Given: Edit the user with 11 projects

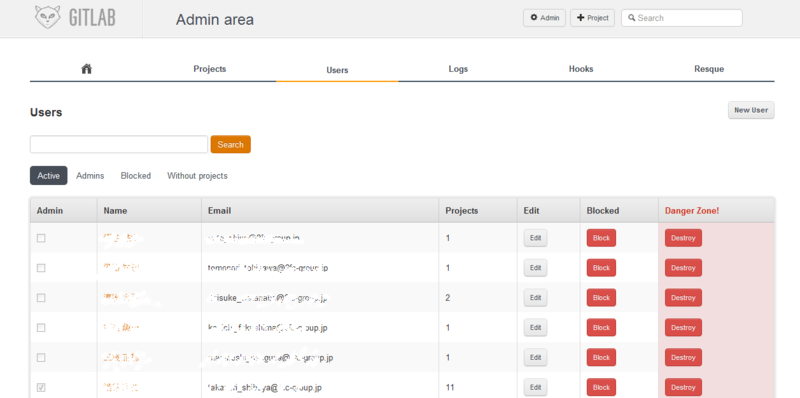Looking at the screenshot, I should pyautogui.click(x=535, y=387).
